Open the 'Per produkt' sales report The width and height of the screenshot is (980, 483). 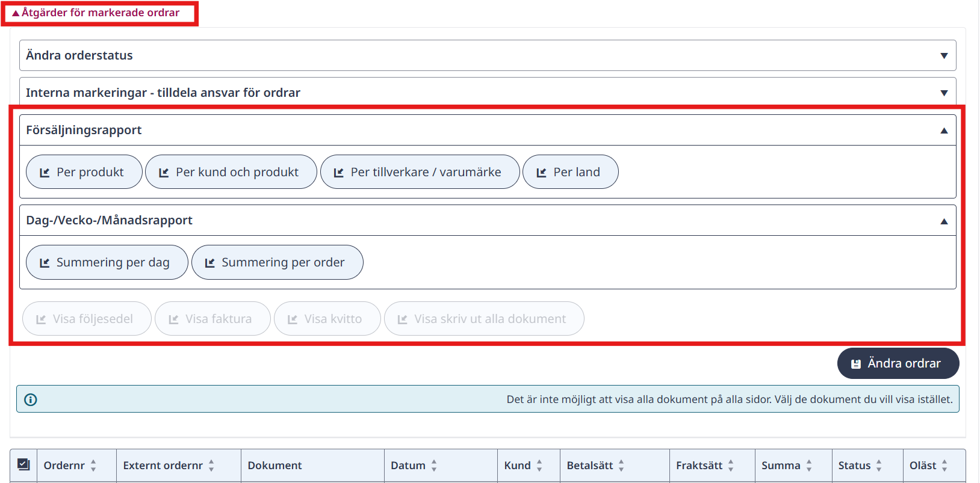point(84,172)
